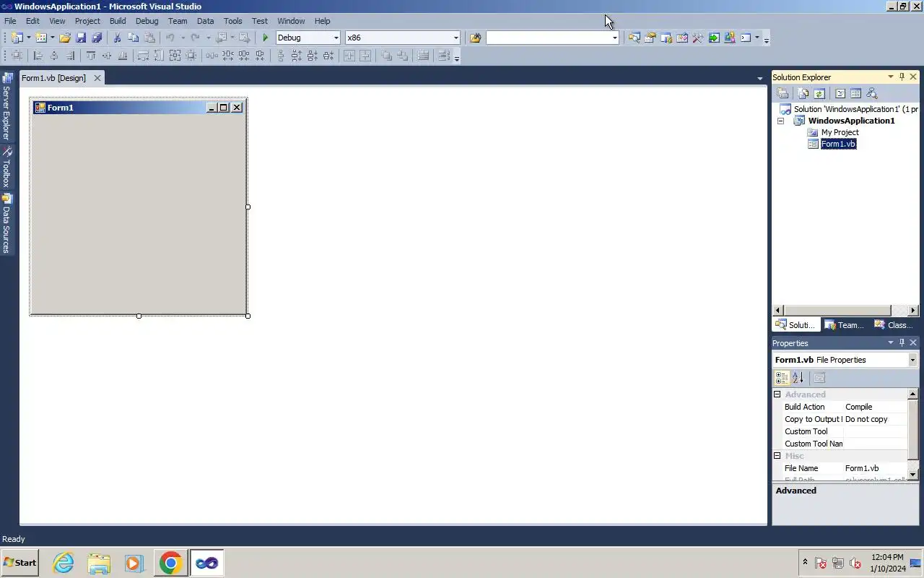Image resolution: width=924 pixels, height=578 pixels.
Task: Open the Form1.vb File Properties object dropdown
Action: [912, 360]
